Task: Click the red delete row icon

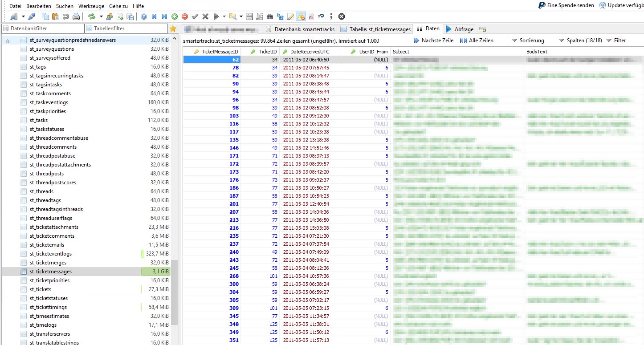Action: (185, 16)
